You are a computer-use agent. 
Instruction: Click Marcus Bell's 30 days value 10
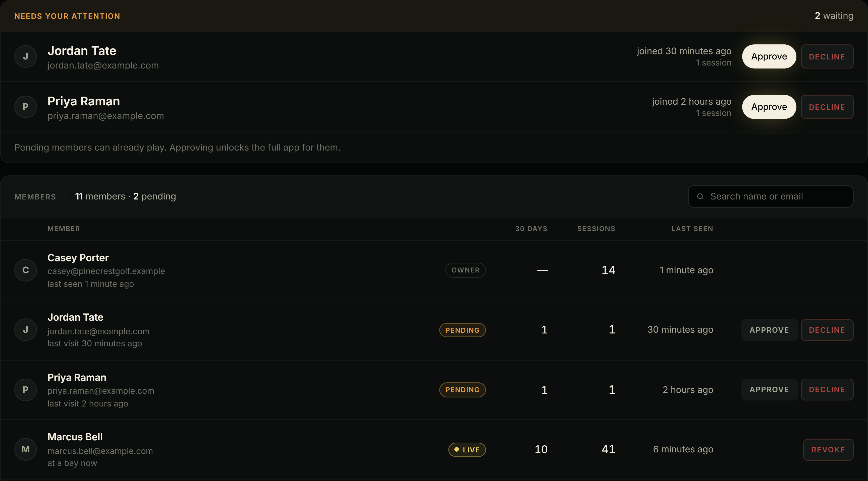541,449
